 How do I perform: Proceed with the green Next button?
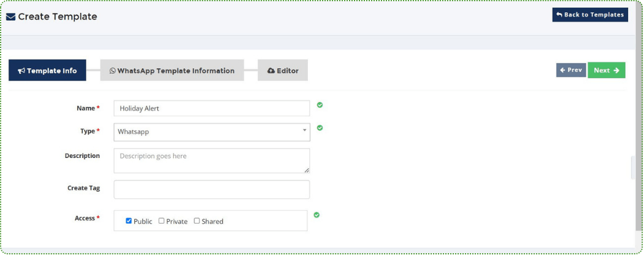[x=606, y=70]
